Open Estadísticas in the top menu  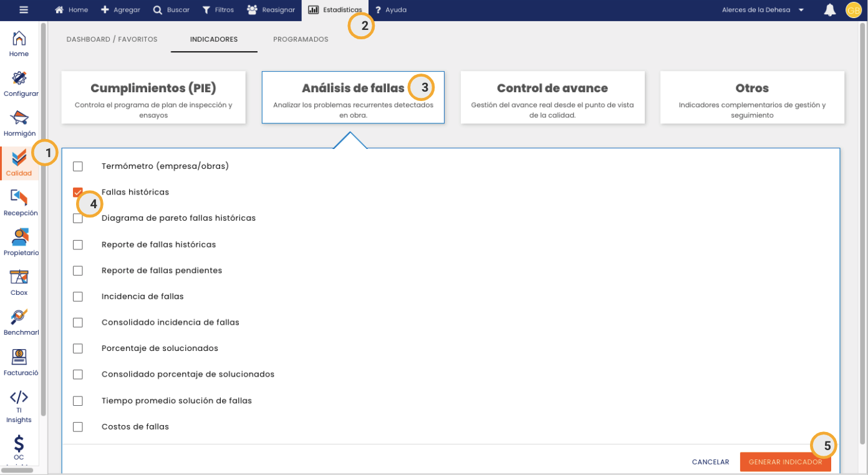(335, 10)
